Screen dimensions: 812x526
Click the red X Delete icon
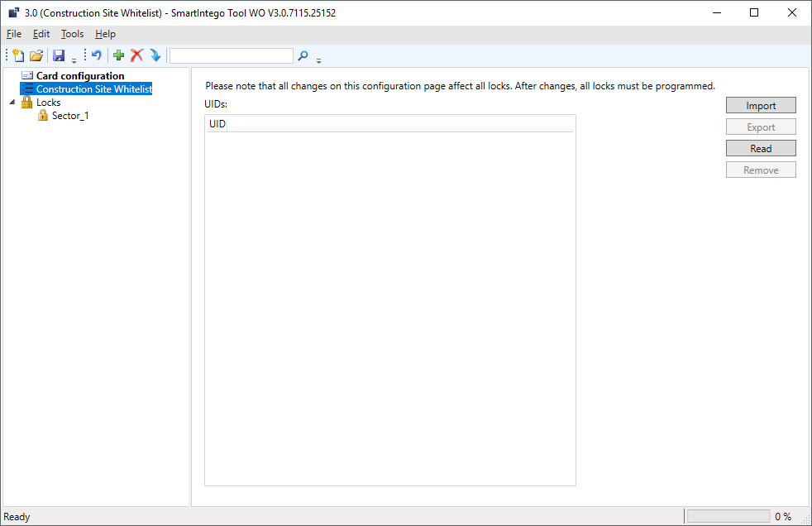[137, 55]
